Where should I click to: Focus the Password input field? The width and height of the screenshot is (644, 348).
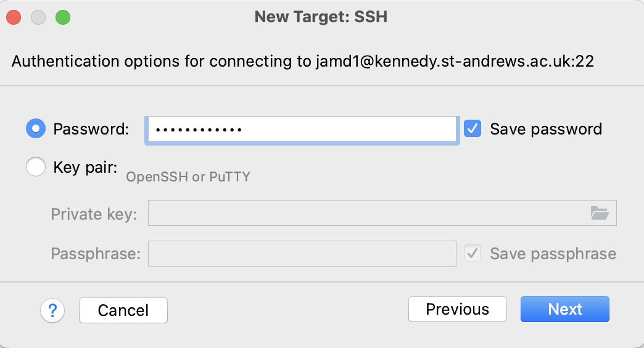coord(302,130)
